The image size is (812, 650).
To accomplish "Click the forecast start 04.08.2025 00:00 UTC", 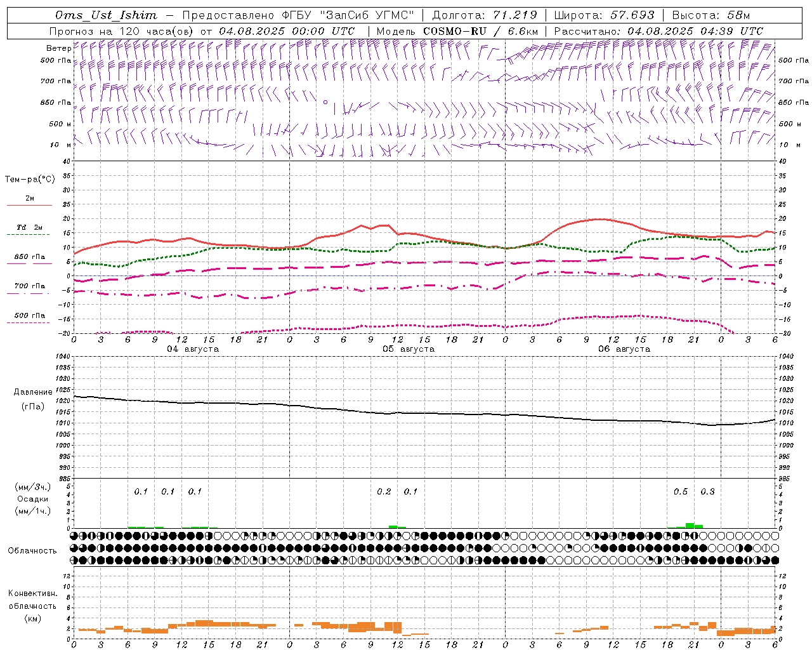I will pyautogui.click(x=287, y=31).
